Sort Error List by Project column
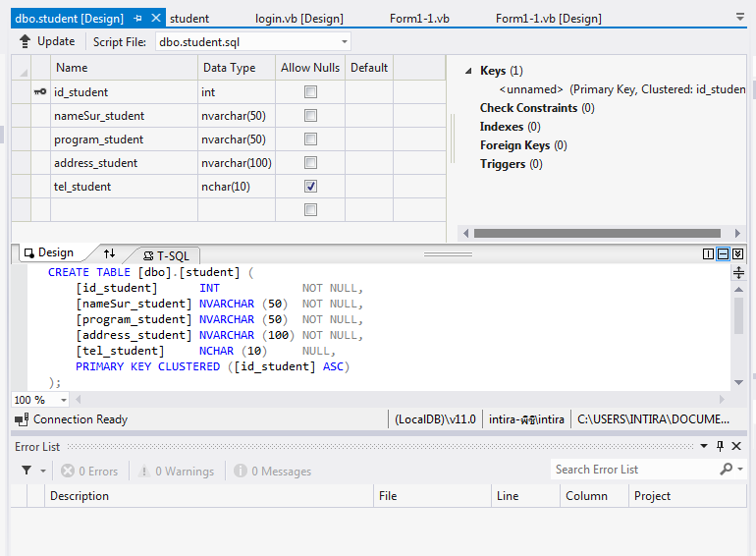This screenshot has height=556, width=756. coord(687,496)
